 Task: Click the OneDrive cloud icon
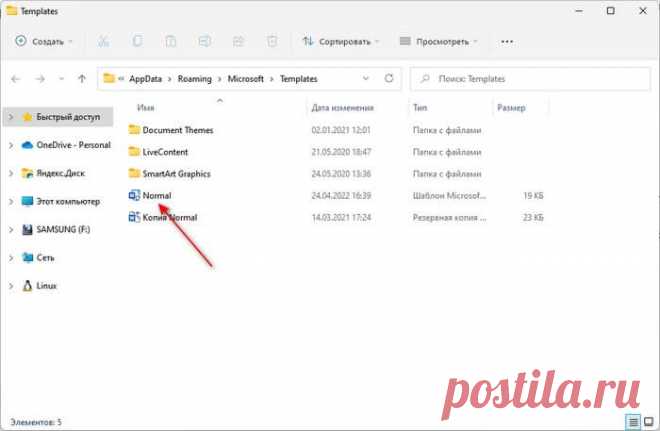27,145
